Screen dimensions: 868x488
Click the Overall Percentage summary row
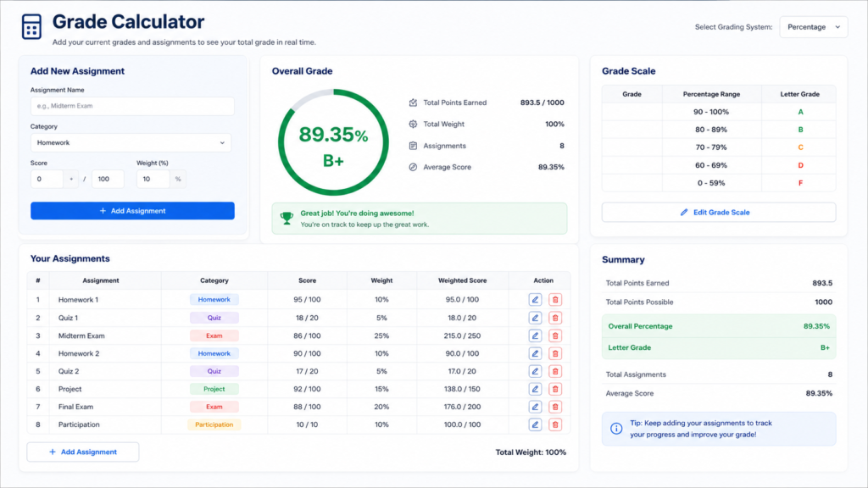pos(719,326)
